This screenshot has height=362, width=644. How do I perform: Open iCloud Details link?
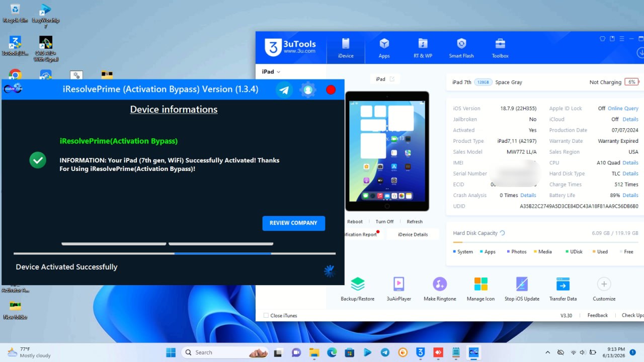point(630,120)
